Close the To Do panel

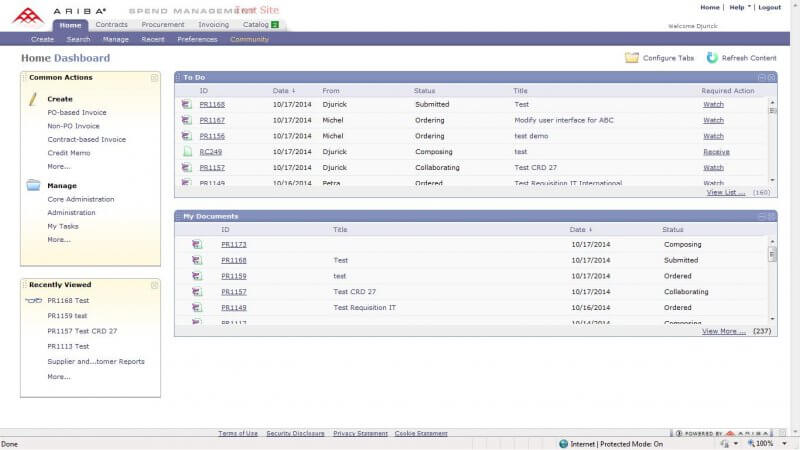point(771,78)
